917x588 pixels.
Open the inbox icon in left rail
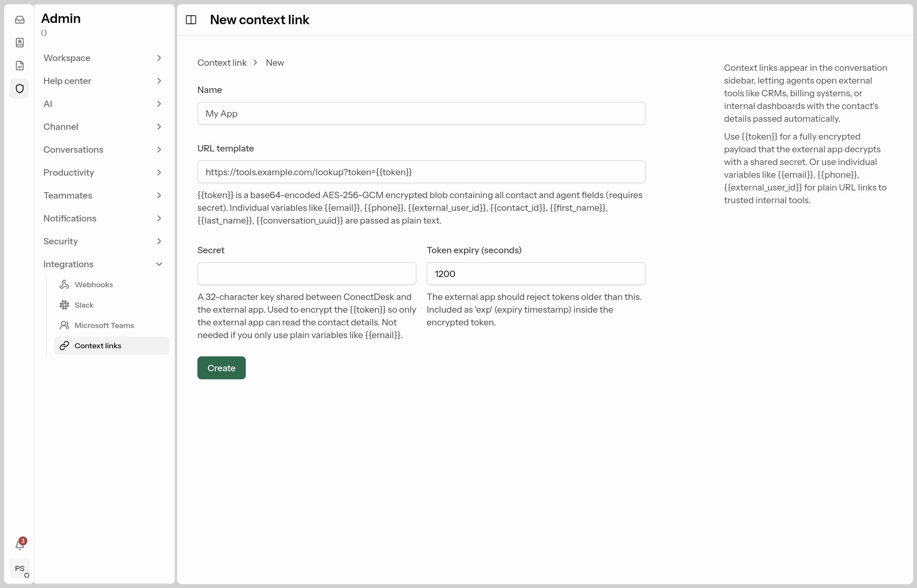[x=20, y=20]
